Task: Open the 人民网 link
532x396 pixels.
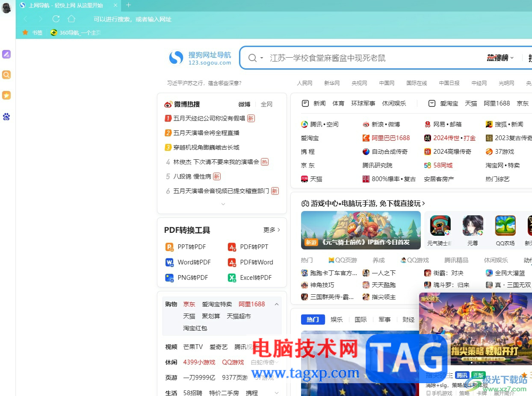Action: tap(305, 83)
